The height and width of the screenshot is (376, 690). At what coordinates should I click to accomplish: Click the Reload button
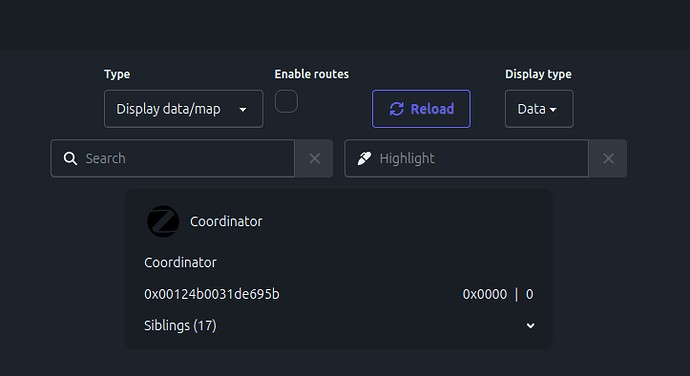point(421,109)
